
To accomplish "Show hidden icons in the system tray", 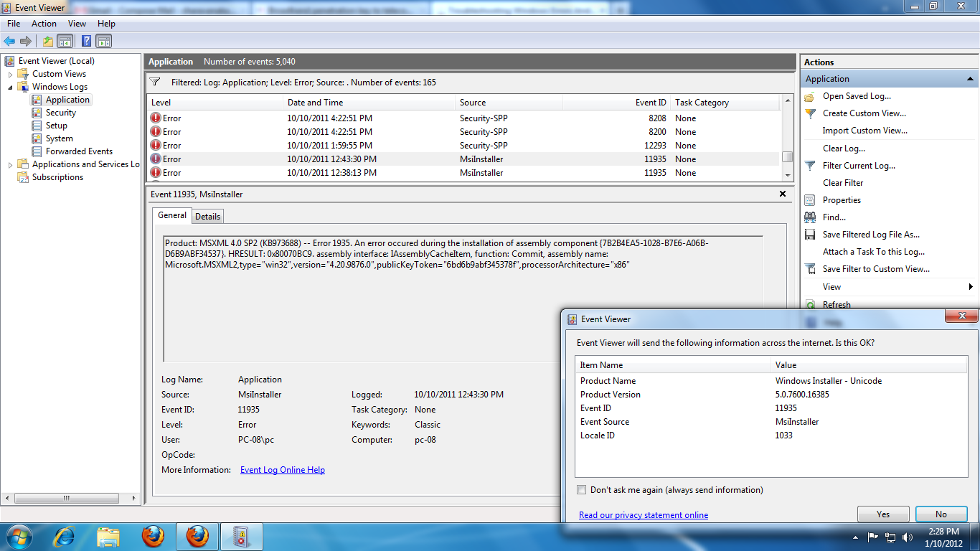I will pyautogui.click(x=855, y=537).
